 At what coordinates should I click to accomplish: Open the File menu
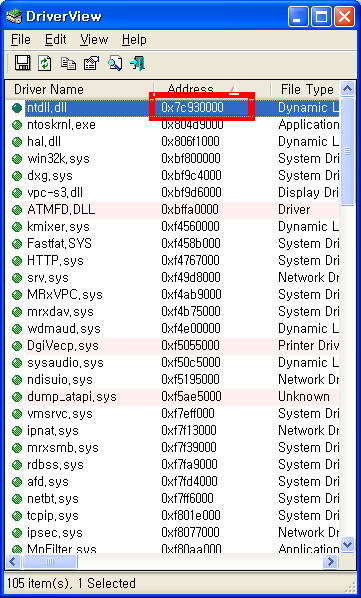(x=21, y=40)
